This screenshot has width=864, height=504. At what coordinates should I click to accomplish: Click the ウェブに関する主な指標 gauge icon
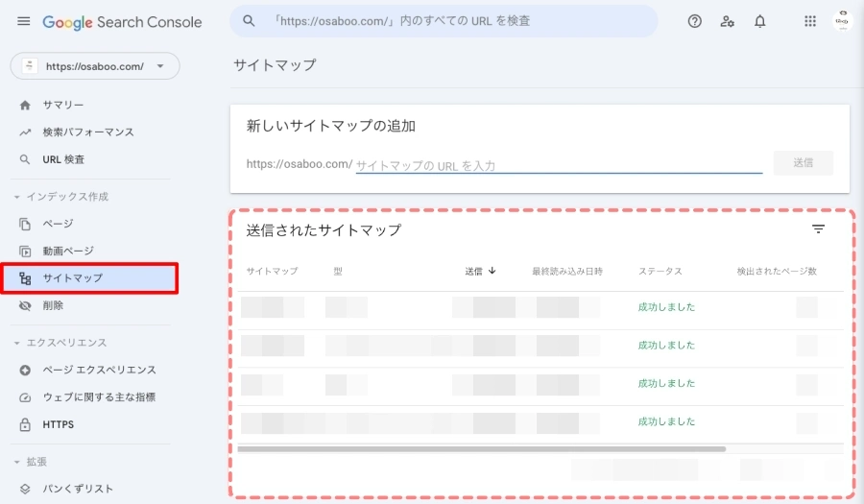tap(25, 397)
